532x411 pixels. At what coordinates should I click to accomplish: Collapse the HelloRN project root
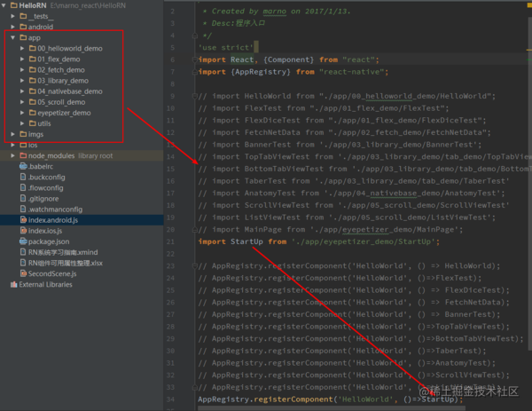tap(4, 5)
